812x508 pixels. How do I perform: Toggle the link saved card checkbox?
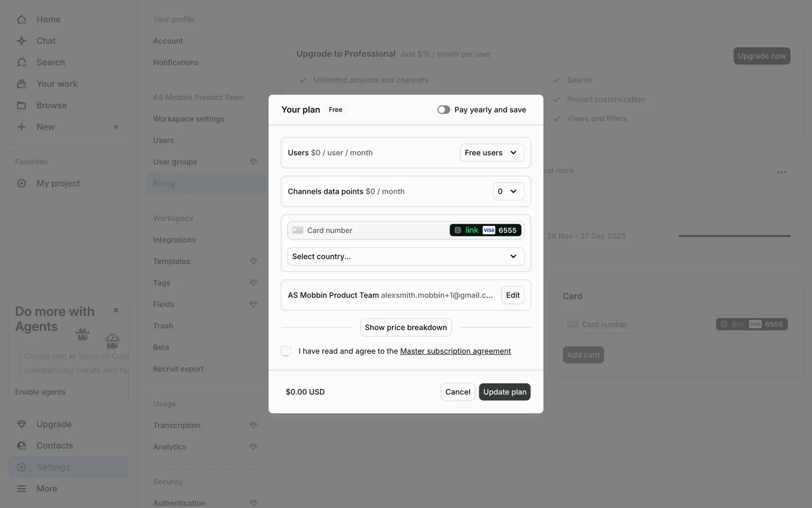[x=458, y=230]
